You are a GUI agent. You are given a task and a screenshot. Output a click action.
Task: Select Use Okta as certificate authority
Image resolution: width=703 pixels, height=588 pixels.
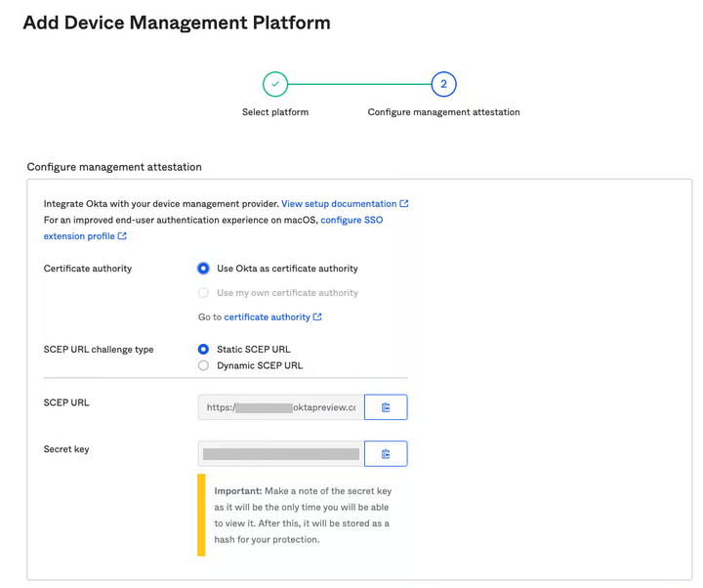203,269
